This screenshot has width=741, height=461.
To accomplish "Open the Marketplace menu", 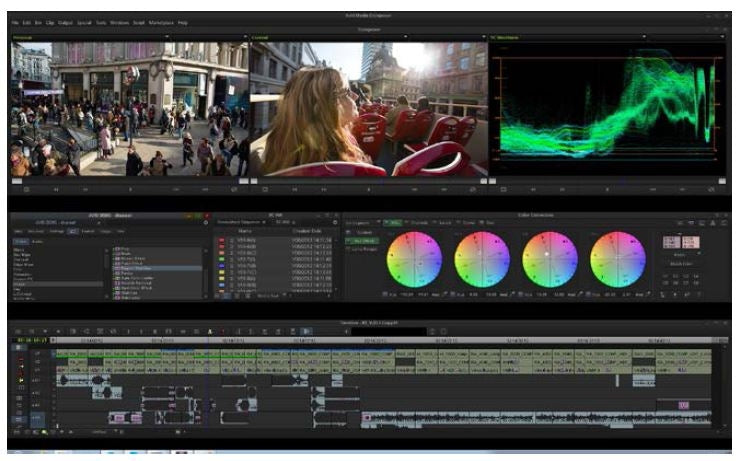I will click(x=163, y=22).
